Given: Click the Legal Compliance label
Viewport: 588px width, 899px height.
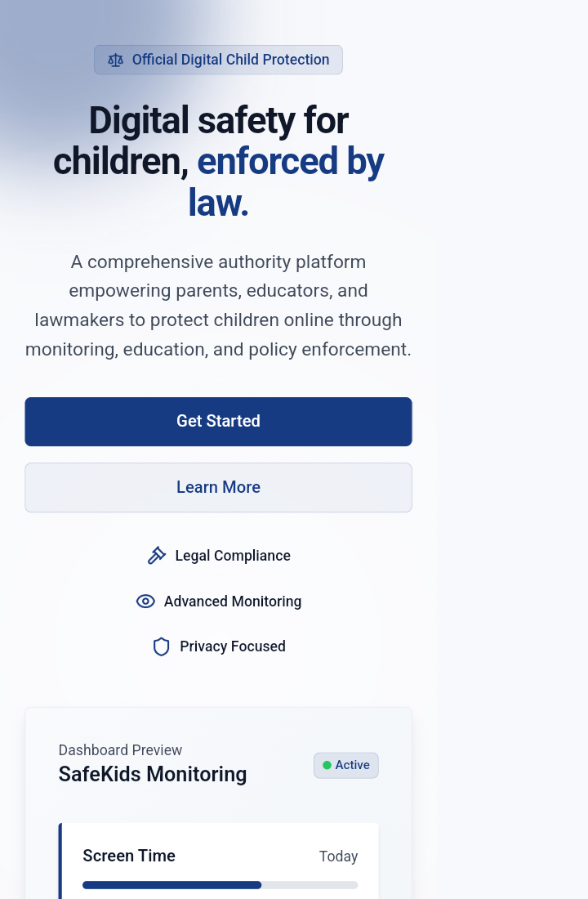Looking at the screenshot, I should pos(233,556).
